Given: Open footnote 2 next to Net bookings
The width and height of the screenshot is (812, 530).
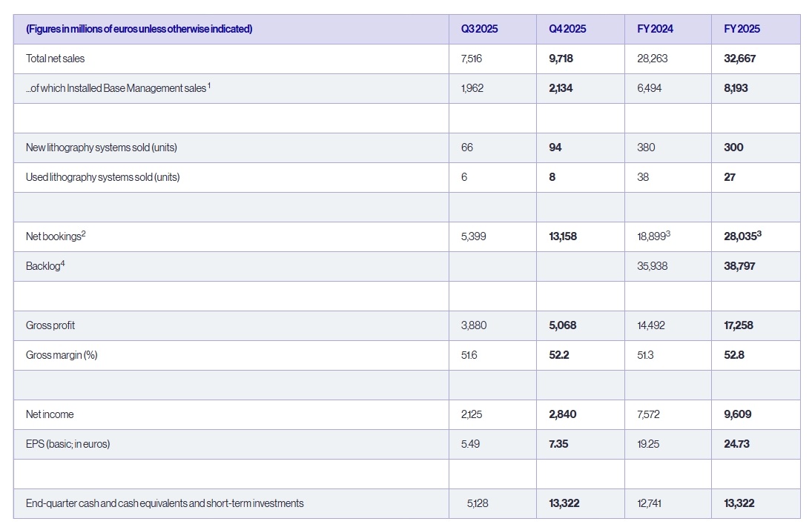Looking at the screenshot, I should click(84, 233).
